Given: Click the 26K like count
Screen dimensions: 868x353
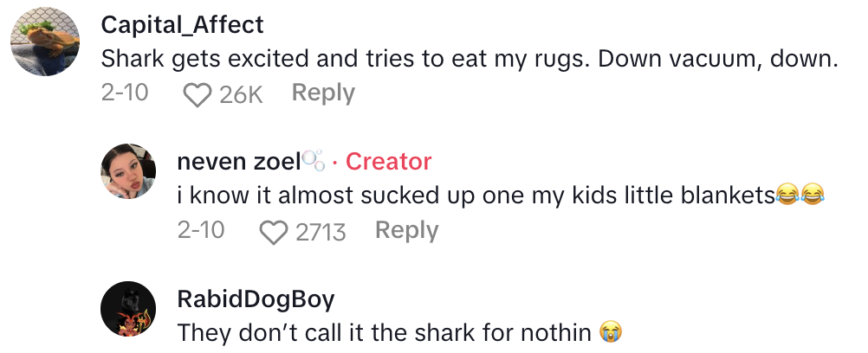Looking at the screenshot, I should (241, 94).
